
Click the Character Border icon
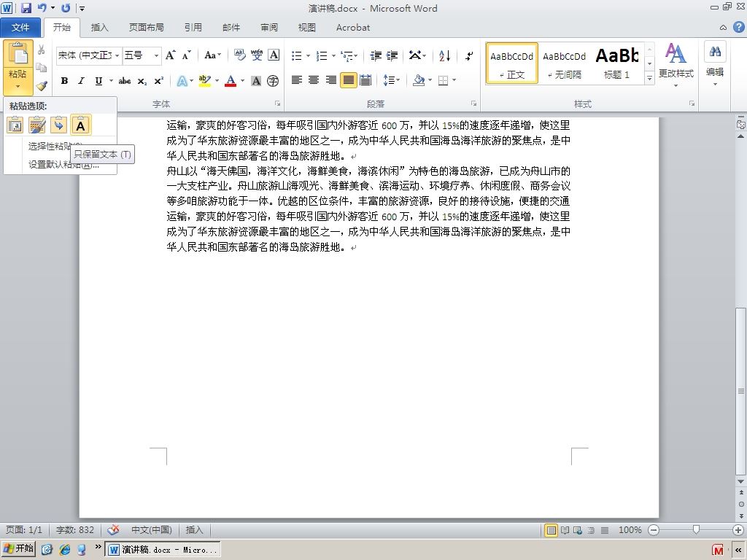(x=274, y=55)
